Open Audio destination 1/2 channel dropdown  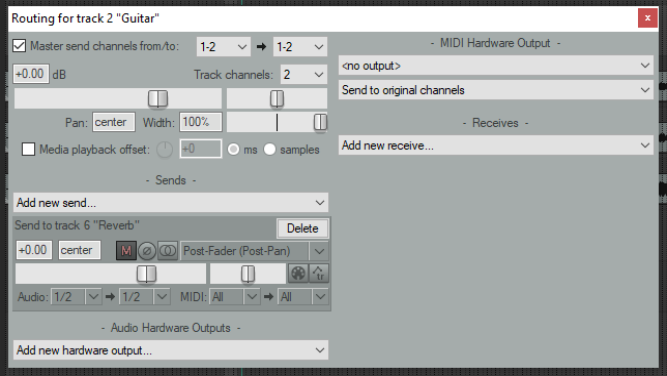tap(145, 296)
